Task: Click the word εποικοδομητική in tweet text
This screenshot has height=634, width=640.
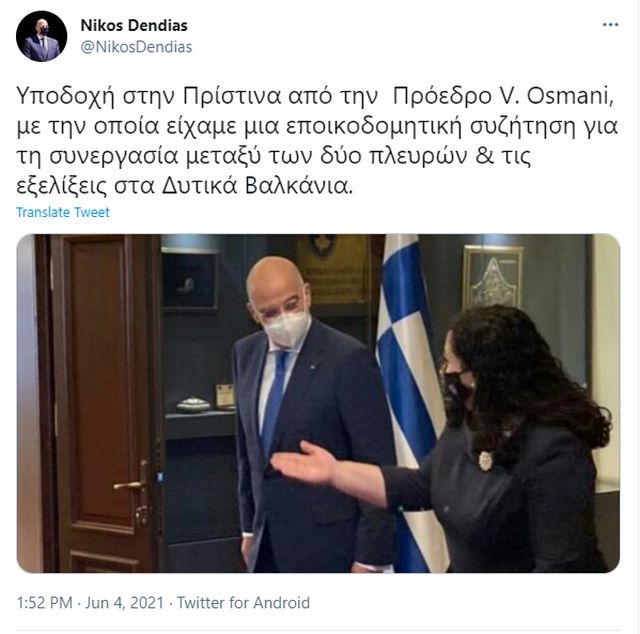Action: [376, 127]
